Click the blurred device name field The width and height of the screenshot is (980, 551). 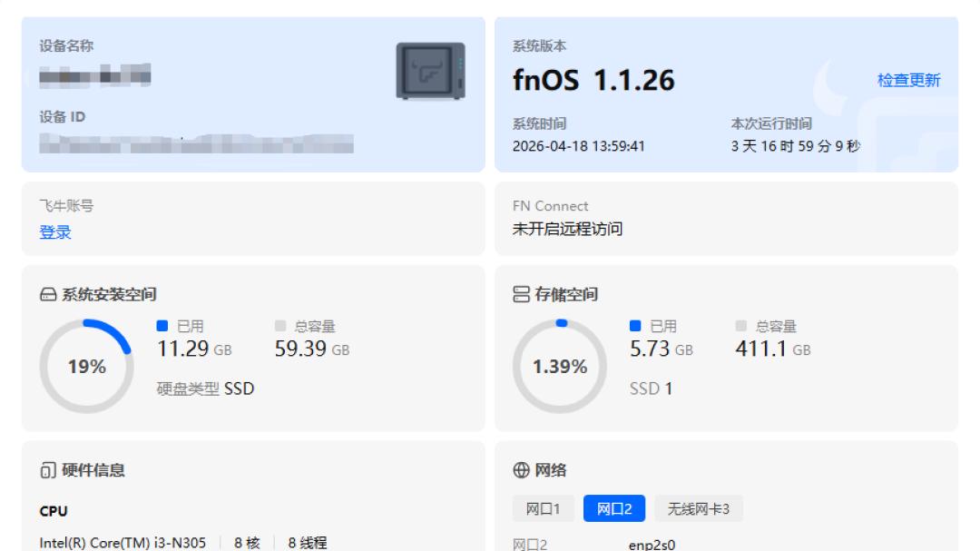(x=95, y=75)
